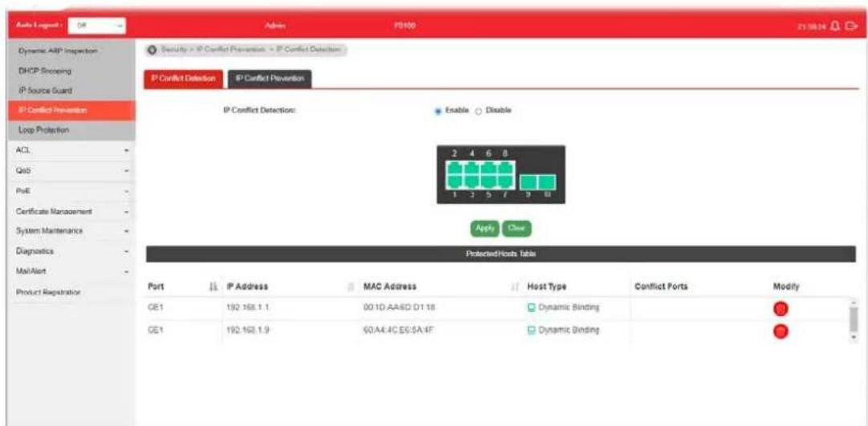Click the Apply button

[x=484, y=228]
